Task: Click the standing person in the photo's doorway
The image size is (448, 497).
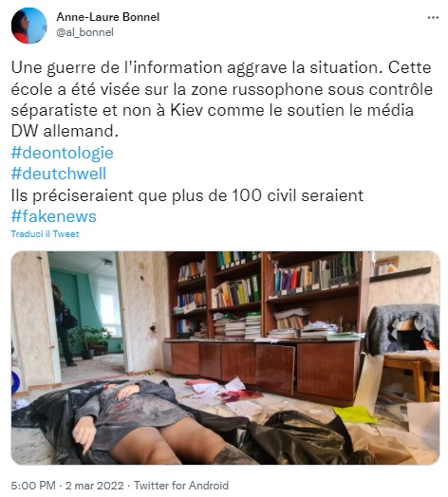Action: 65,325
